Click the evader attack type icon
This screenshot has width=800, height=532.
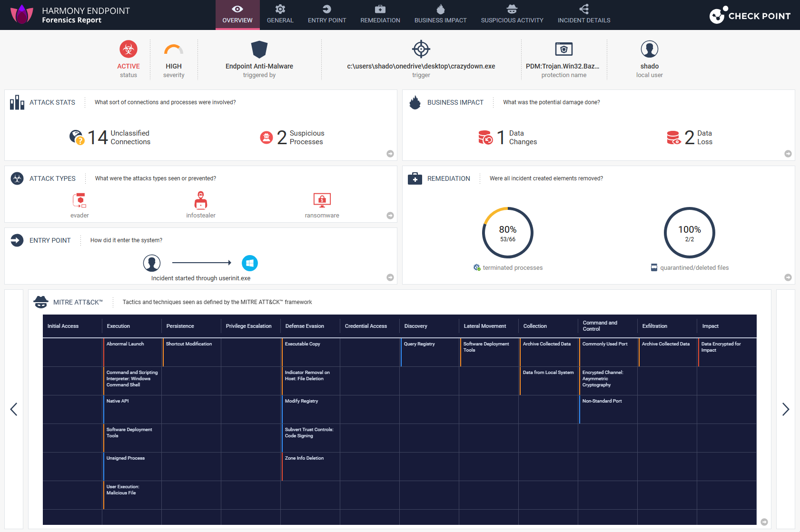click(79, 200)
